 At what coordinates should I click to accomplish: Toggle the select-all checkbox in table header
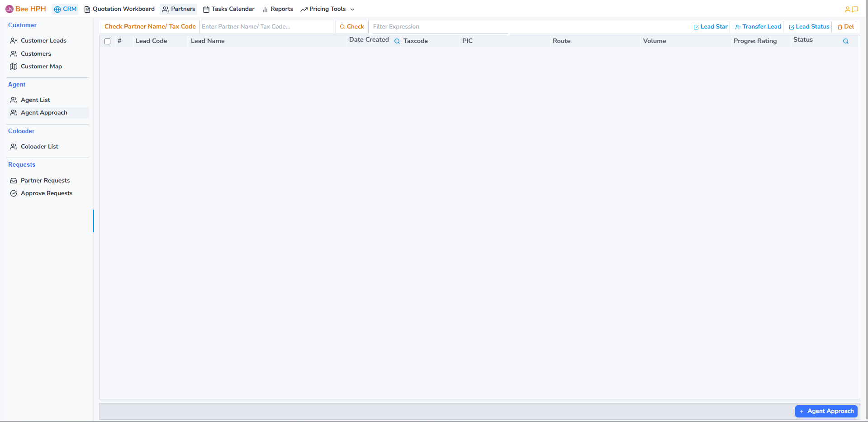pyautogui.click(x=108, y=41)
